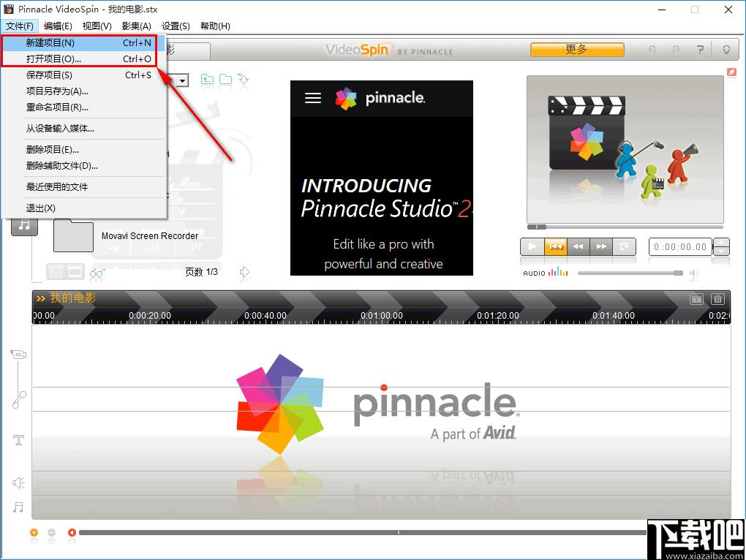Click the player Play button
Screen dimensions: 746x560
pos(532,246)
